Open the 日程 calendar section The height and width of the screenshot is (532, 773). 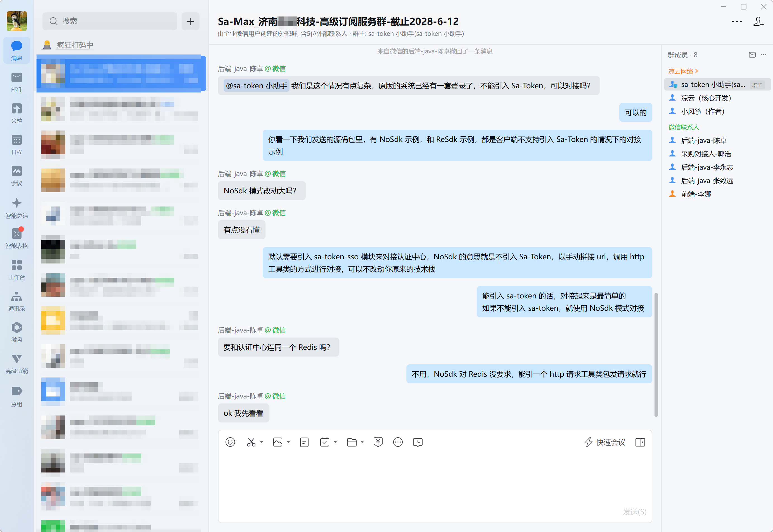(17, 145)
